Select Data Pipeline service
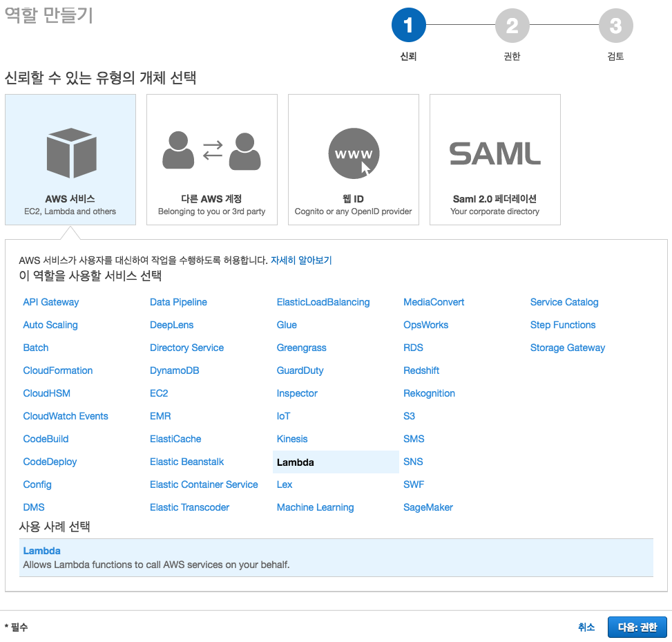The image size is (672, 642). click(178, 302)
